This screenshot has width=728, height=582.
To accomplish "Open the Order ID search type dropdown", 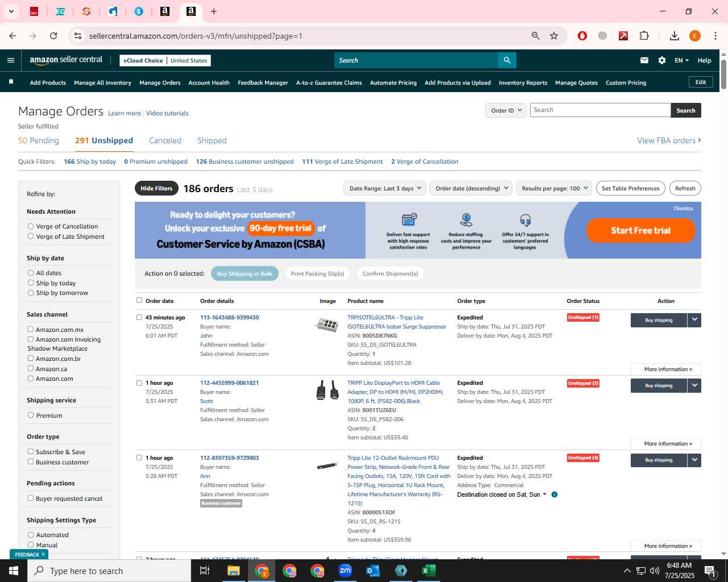I will click(505, 110).
